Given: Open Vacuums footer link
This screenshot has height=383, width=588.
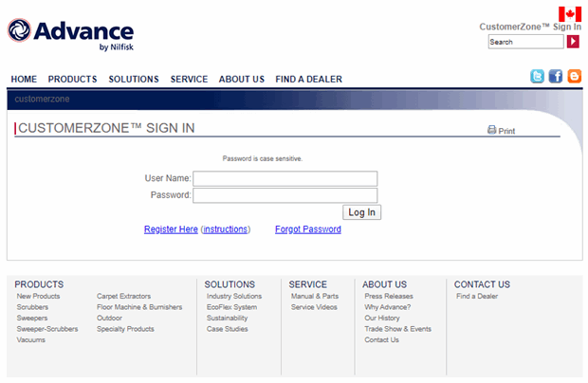Looking at the screenshot, I should 30,339.
